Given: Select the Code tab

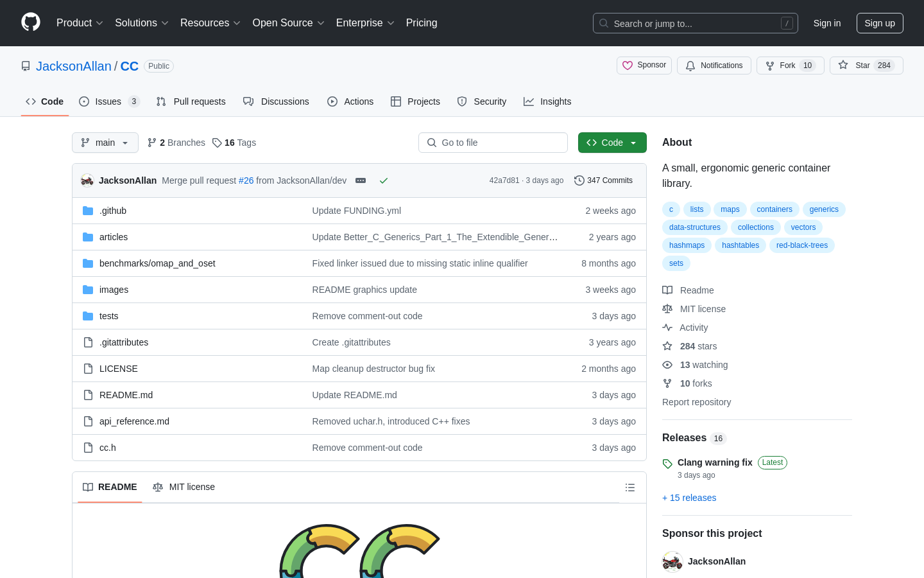Looking at the screenshot, I should pyautogui.click(x=45, y=101).
